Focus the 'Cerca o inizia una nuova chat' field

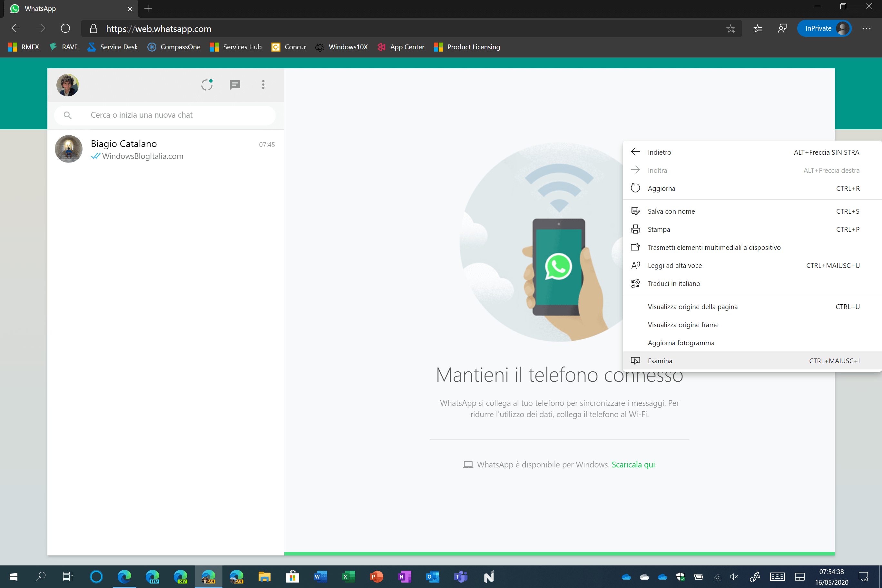pyautogui.click(x=165, y=115)
